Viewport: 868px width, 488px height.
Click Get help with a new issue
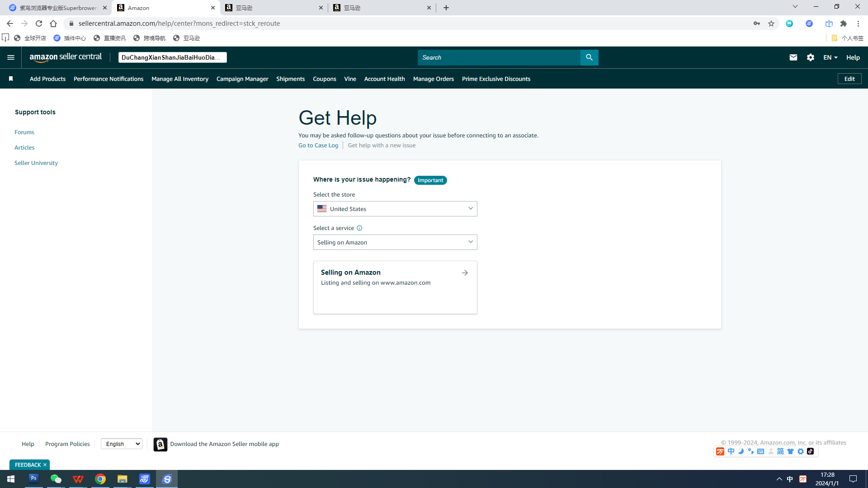382,145
